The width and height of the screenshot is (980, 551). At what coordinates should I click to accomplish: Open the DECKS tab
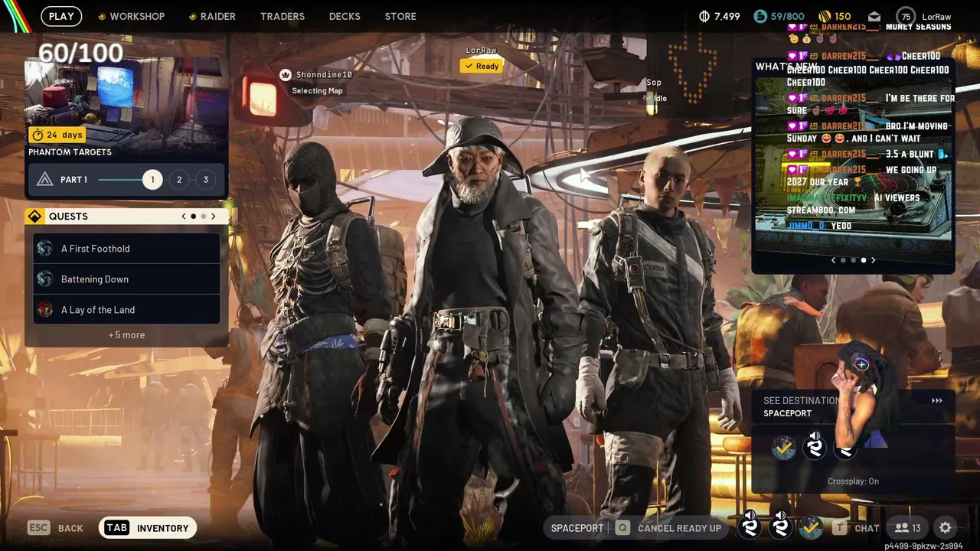[x=345, y=16]
